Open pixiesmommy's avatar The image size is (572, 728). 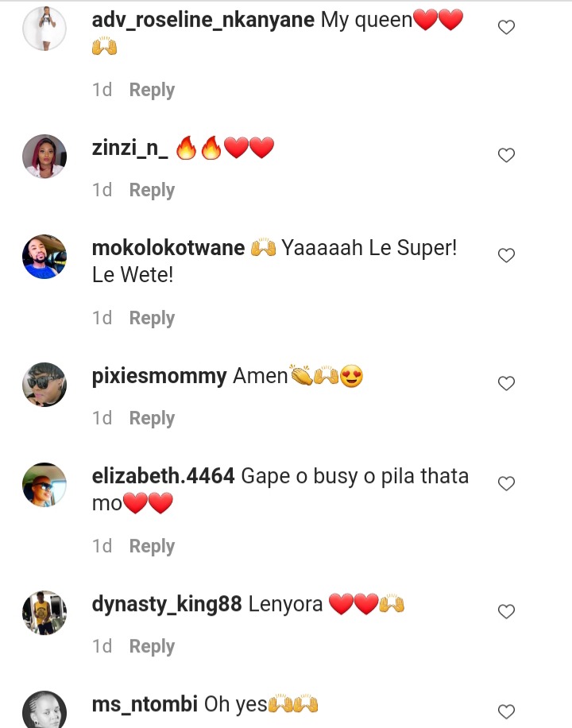44,385
